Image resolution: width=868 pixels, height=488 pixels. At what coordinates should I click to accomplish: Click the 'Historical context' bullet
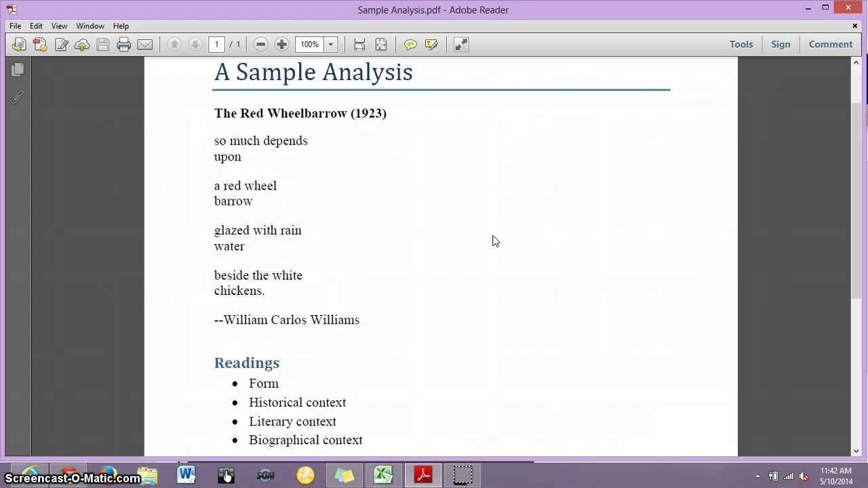[297, 403]
